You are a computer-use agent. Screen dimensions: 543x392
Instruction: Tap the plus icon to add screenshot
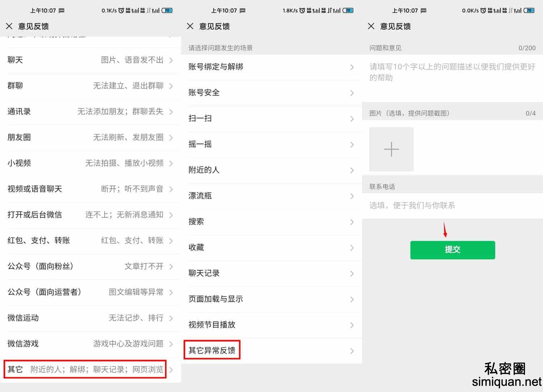coord(391,149)
